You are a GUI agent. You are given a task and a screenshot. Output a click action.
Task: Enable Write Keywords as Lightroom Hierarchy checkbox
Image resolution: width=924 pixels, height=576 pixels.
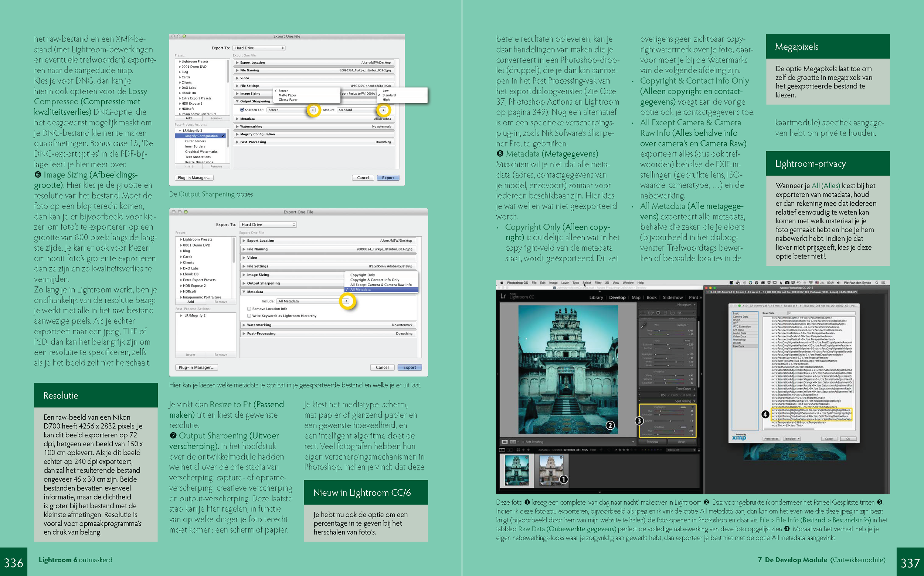point(249,316)
